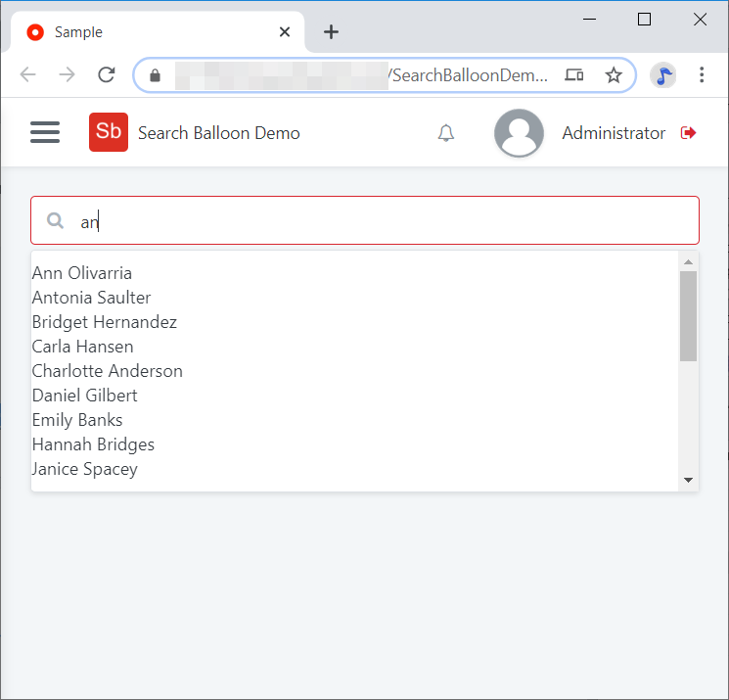Click the media control extension icon
This screenshot has width=729, height=700.
click(663, 75)
